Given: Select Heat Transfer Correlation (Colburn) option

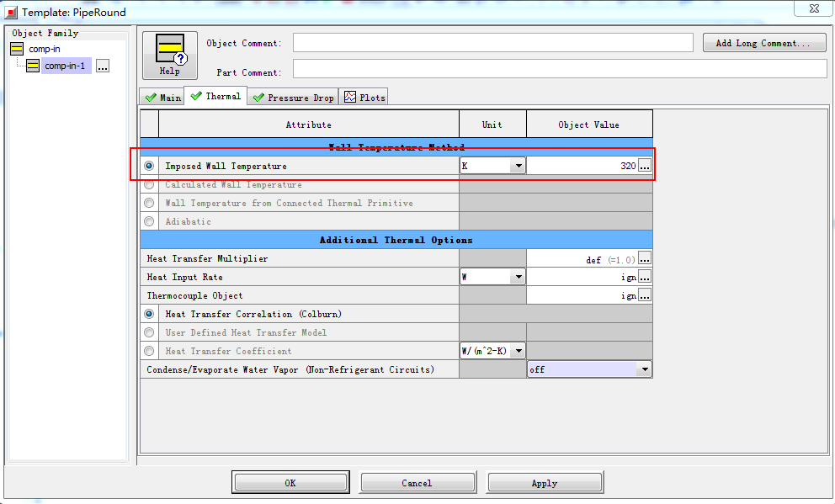Looking at the screenshot, I should [149, 314].
